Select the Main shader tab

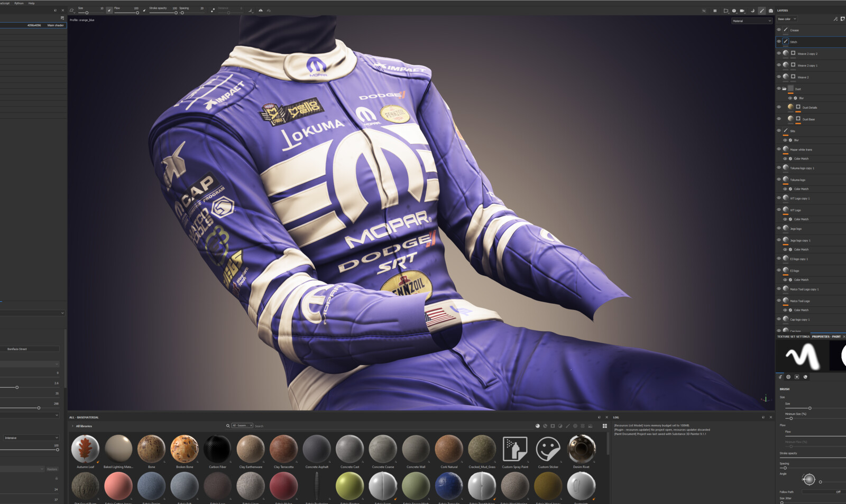56,25
